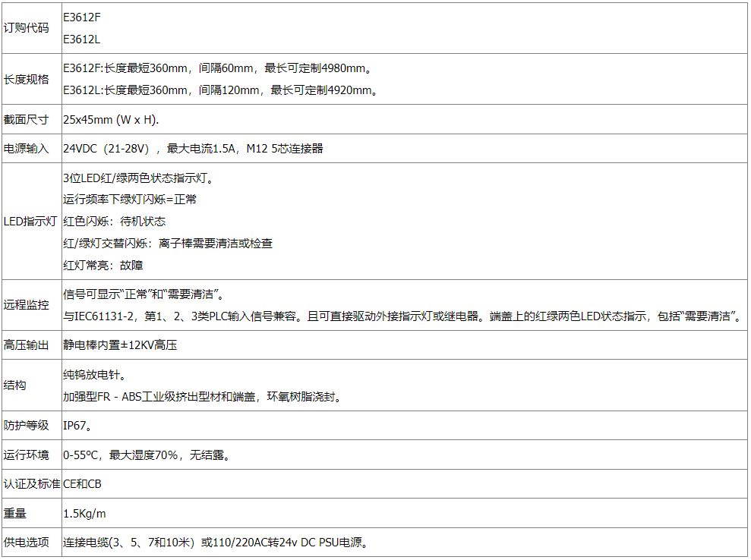Viewport: 751px width, 560px height.
Task: Click the 长度规格 row header cell
Action: [27, 79]
